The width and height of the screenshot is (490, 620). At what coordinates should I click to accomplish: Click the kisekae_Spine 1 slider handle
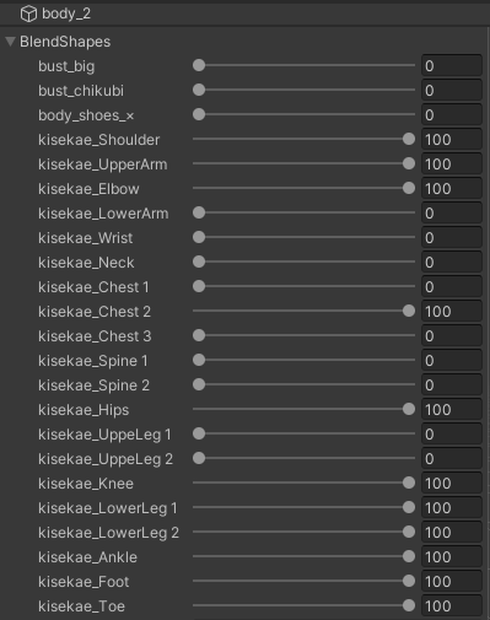point(199,360)
